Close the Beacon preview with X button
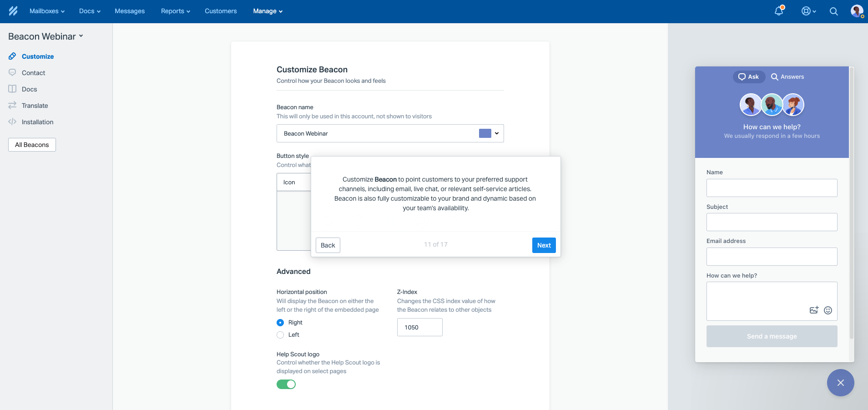 coord(840,383)
